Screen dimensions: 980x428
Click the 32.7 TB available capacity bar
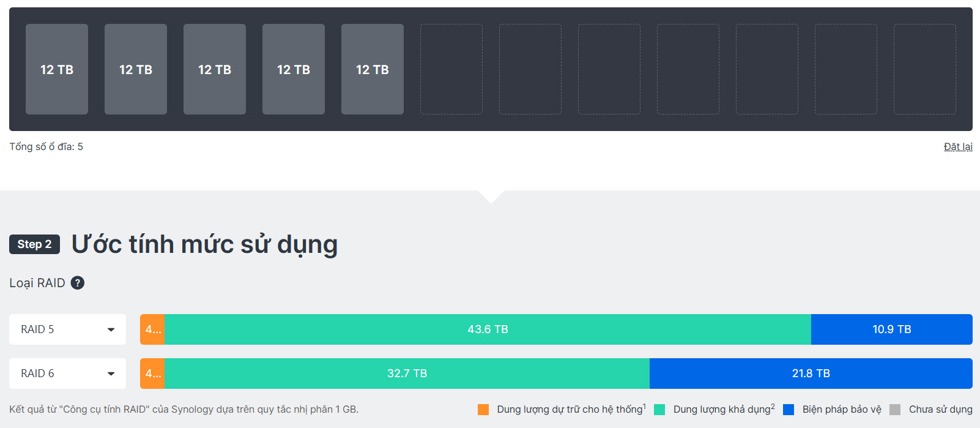pos(407,374)
